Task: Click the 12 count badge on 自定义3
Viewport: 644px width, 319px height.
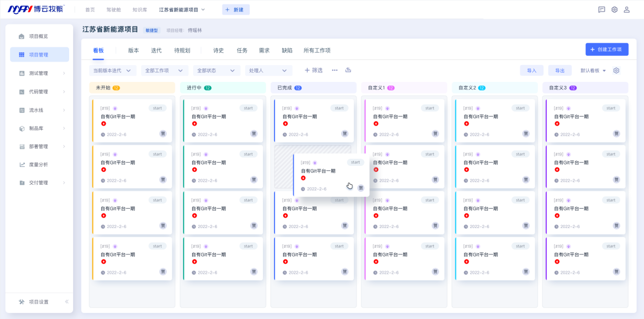Action: click(x=573, y=88)
